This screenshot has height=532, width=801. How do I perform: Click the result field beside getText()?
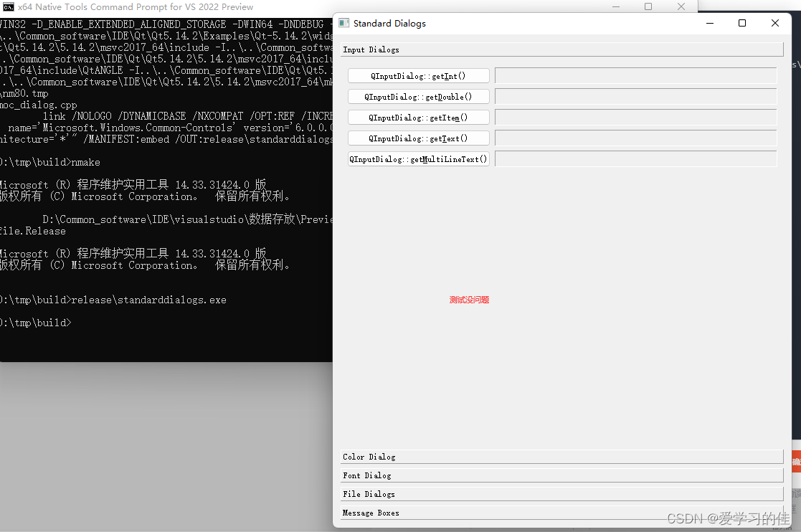pyautogui.click(x=636, y=138)
